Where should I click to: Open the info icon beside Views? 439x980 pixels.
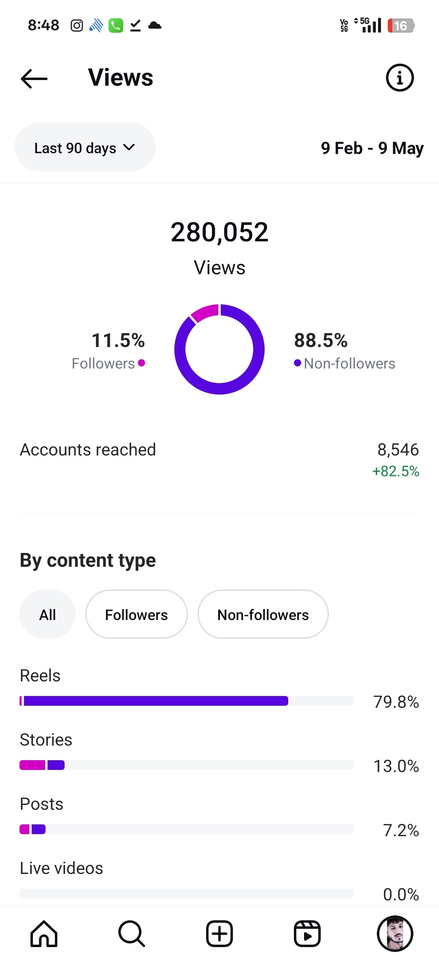click(400, 78)
